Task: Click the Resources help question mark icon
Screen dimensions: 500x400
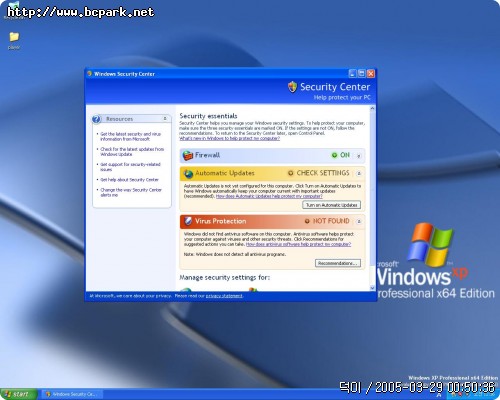Action: 97,119
